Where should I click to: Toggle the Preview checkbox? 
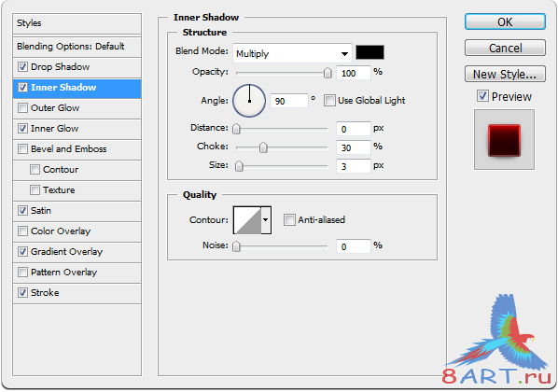(482, 96)
